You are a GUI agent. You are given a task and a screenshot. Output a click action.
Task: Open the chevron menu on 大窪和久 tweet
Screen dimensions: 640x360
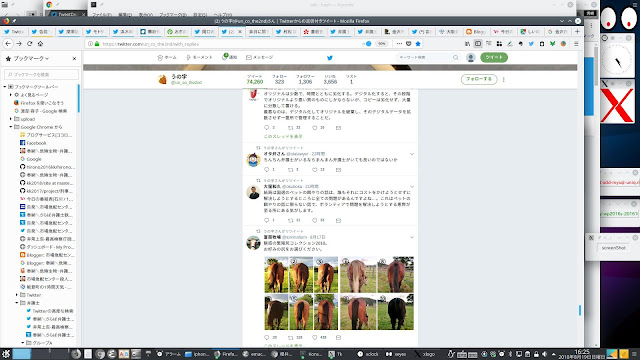pos(412,187)
